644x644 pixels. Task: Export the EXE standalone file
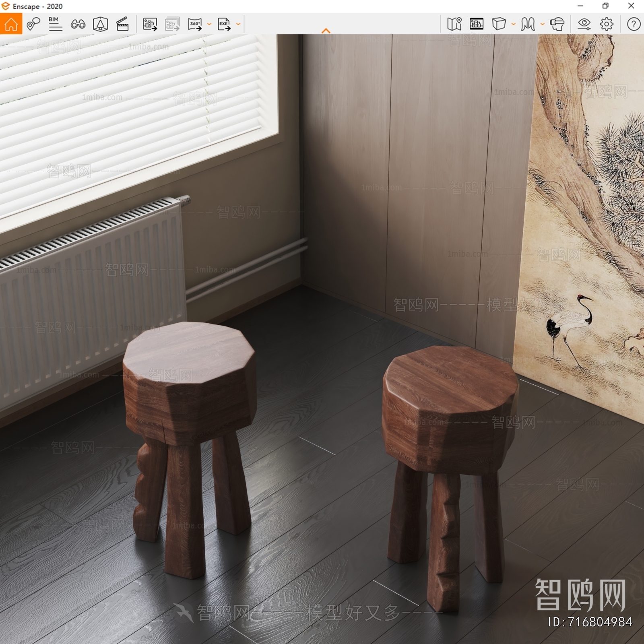tap(224, 24)
